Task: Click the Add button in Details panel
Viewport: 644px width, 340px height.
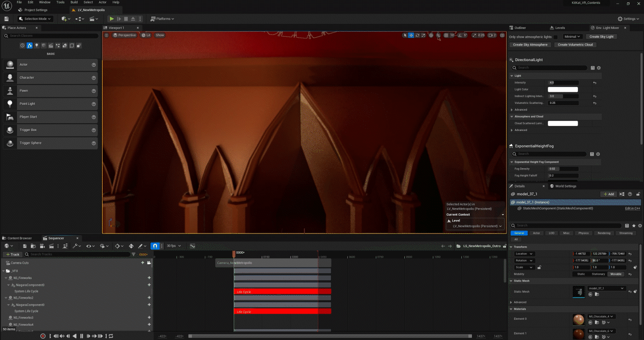Action: click(609, 194)
